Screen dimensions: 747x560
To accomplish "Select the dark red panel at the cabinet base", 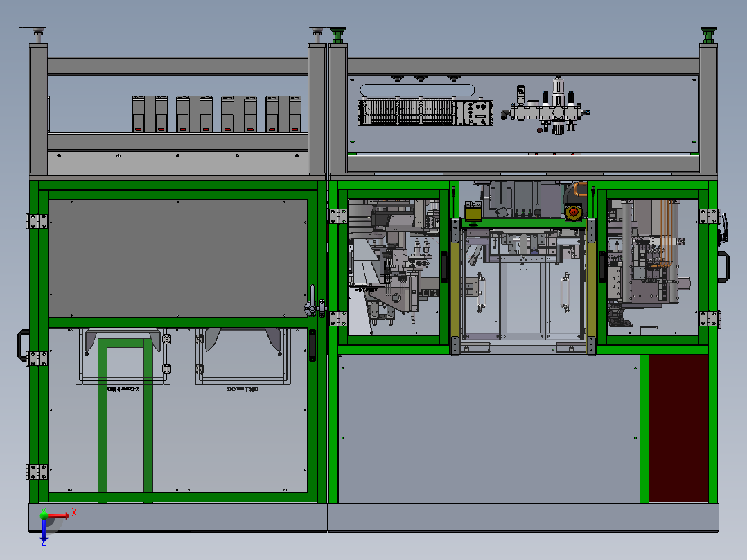I will click(678, 428).
